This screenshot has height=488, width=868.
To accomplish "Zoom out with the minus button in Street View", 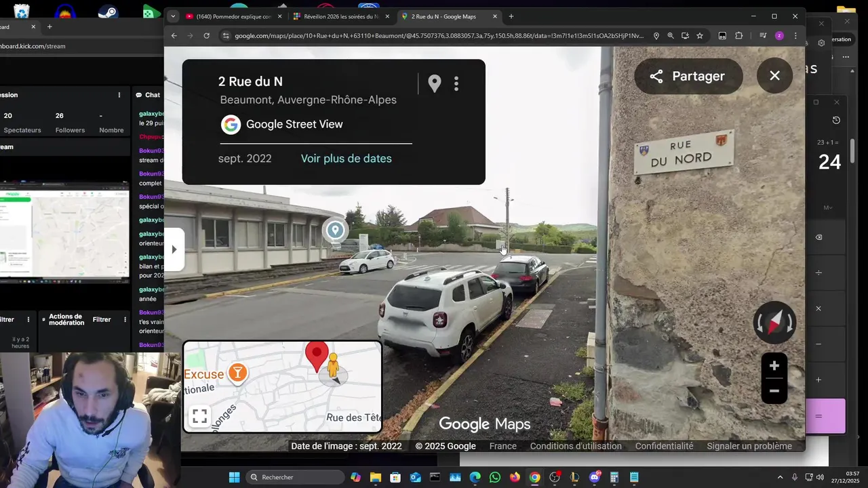I will click(x=774, y=391).
